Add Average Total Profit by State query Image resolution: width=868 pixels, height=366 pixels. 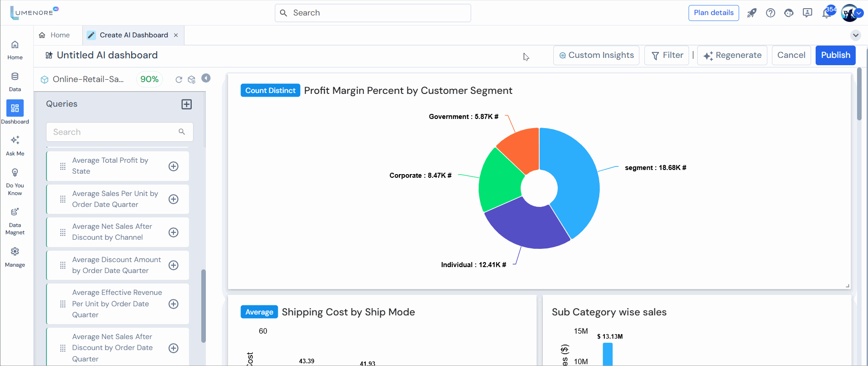click(174, 166)
